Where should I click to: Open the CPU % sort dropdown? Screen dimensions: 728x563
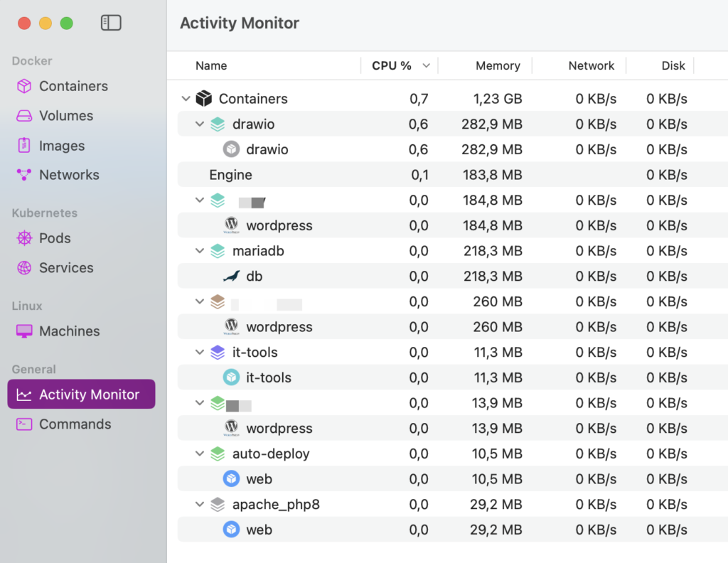(426, 65)
